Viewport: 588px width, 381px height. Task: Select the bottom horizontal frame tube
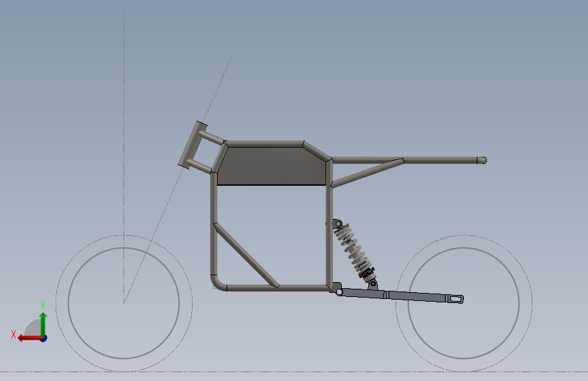[x=277, y=288]
